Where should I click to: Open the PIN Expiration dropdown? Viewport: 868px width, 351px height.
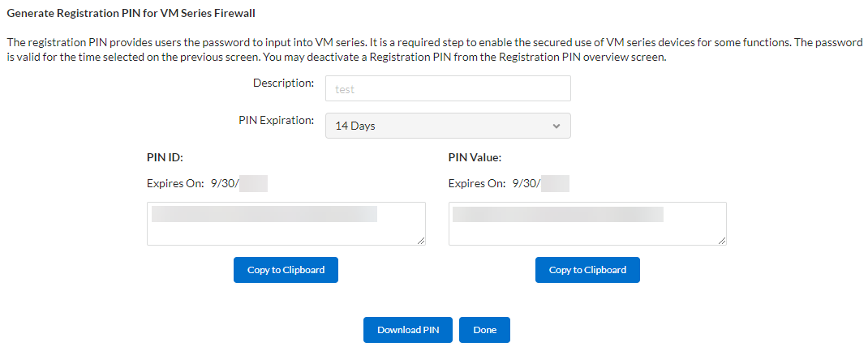point(448,126)
